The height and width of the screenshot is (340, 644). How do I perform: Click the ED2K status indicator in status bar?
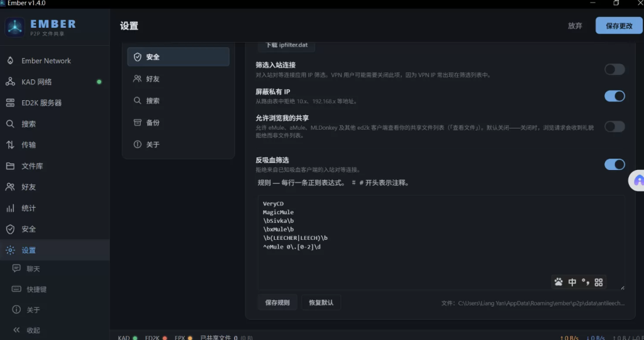(156, 337)
